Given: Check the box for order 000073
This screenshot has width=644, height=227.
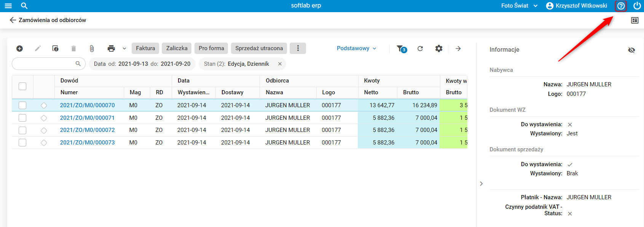Looking at the screenshot, I should click(22, 143).
